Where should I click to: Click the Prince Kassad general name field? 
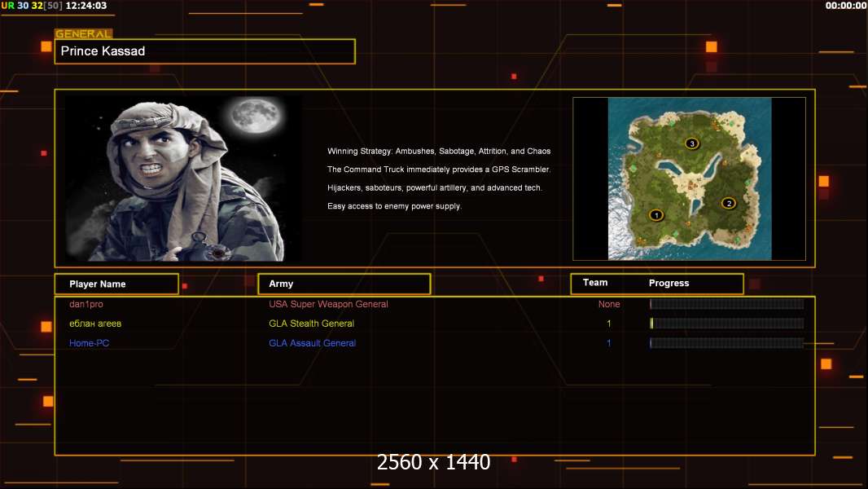click(205, 51)
